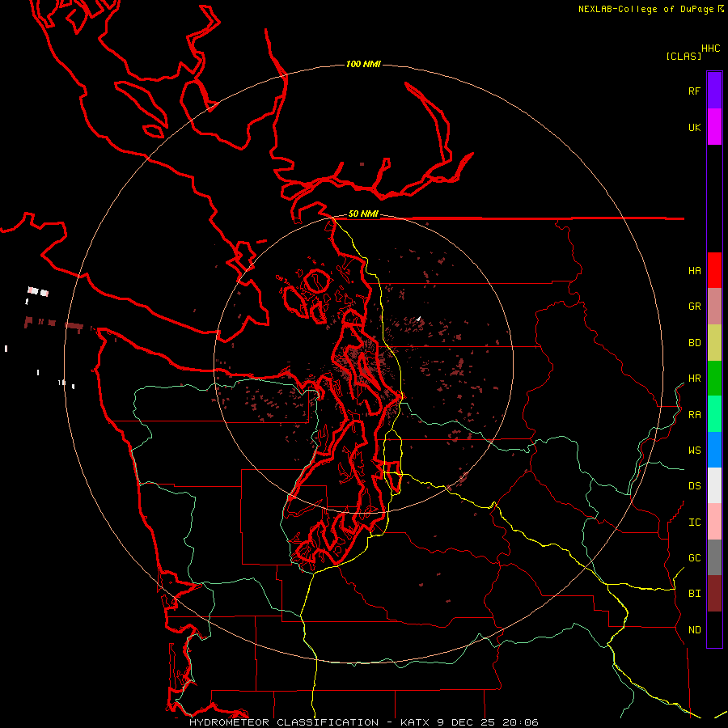Click the DS white legend swatch
Viewport: 728px width, 728px height.
point(714,485)
